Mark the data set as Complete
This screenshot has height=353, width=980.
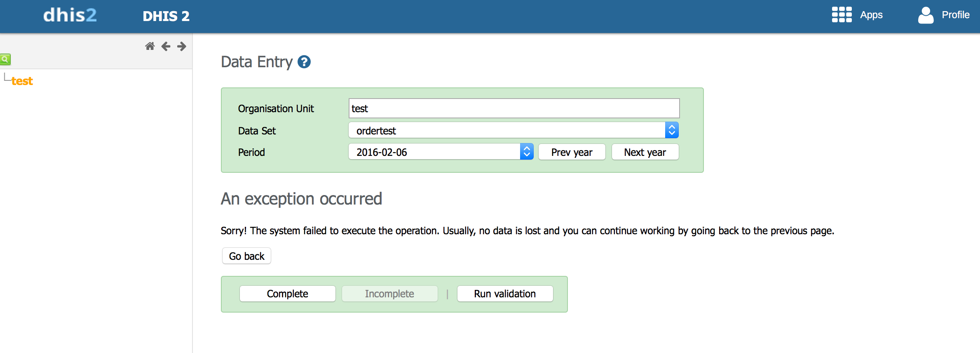pyautogui.click(x=287, y=294)
